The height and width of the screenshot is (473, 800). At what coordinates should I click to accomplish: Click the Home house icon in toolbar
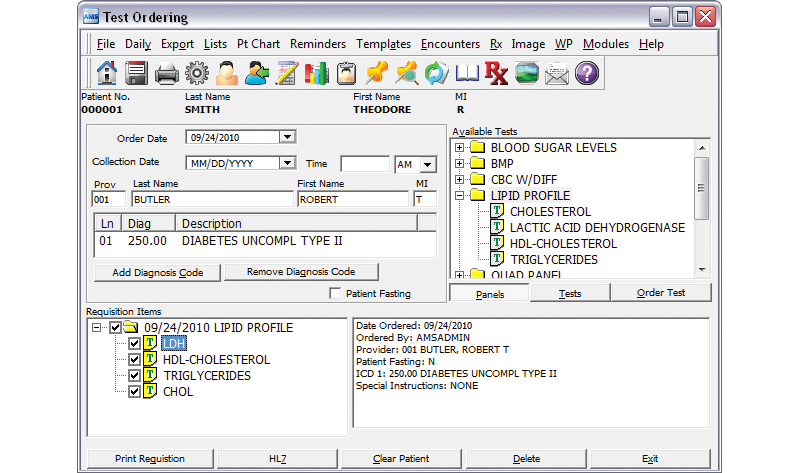[107, 73]
